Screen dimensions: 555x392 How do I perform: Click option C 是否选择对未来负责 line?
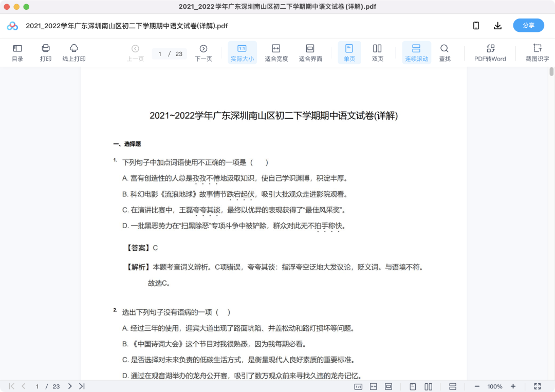(238, 360)
